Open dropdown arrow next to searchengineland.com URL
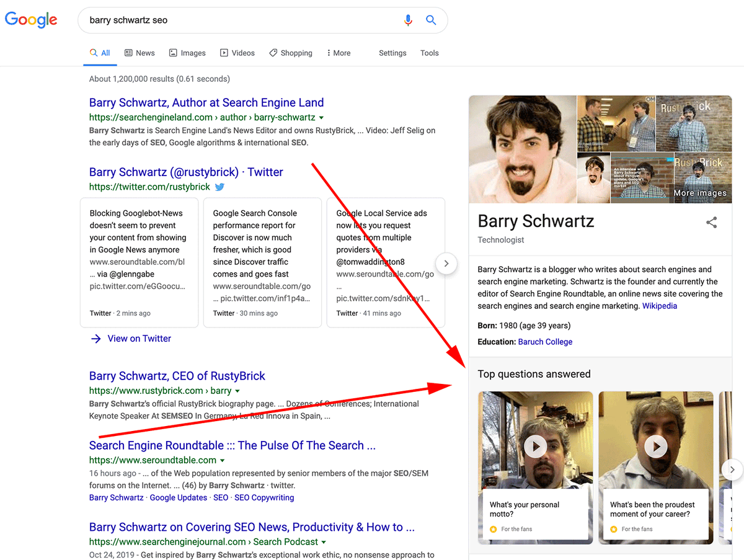 click(x=321, y=118)
